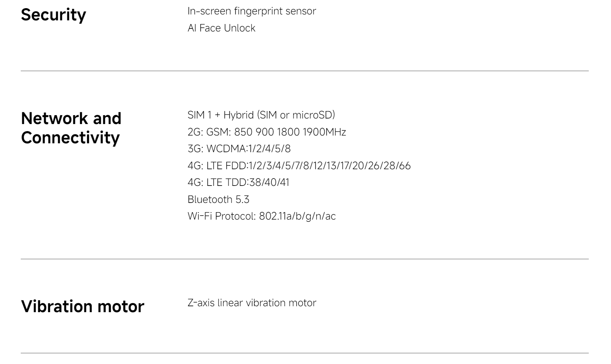Click the Z-axis linear vibration motor text
This screenshot has width=611, height=364.
click(252, 303)
